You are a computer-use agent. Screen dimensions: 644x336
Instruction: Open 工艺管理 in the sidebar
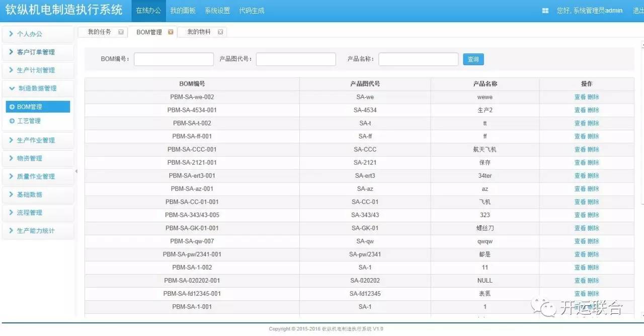[x=29, y=121]
